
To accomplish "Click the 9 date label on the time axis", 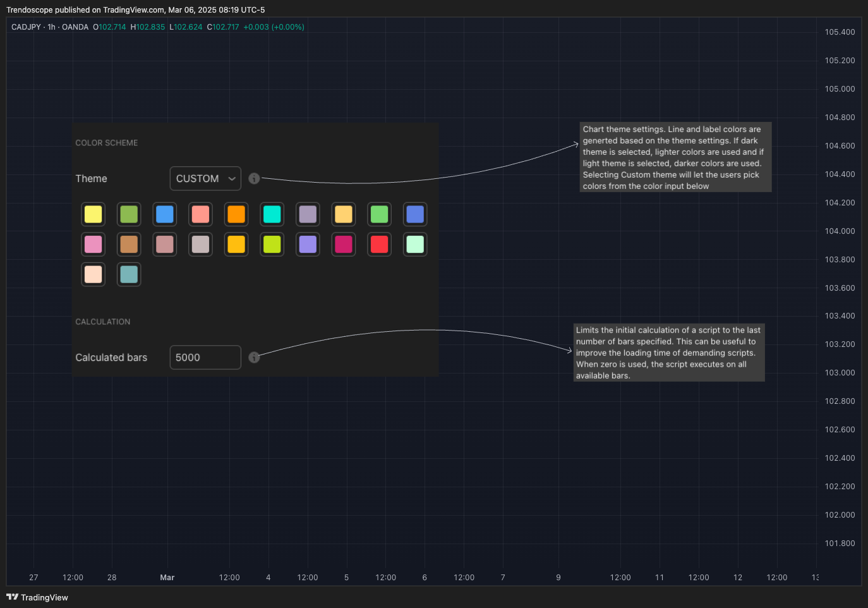I will click(x=558, y=578).
